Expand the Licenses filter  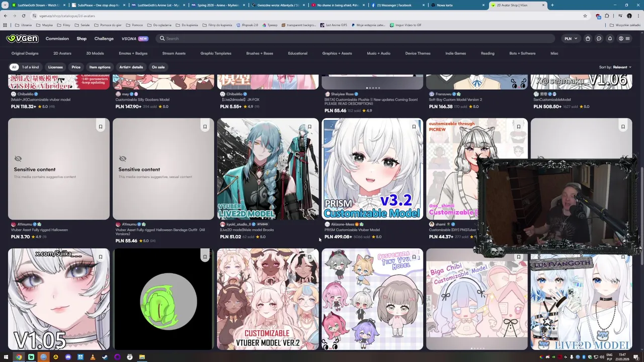click(x=55, y=67)
